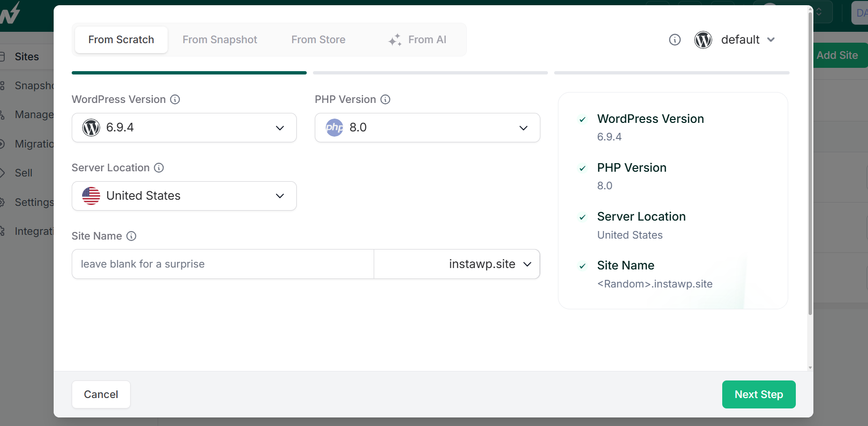This screenshot has width=868, height=426.
Task: Focus the Site Name input field
Action: [x=222, y=264]
